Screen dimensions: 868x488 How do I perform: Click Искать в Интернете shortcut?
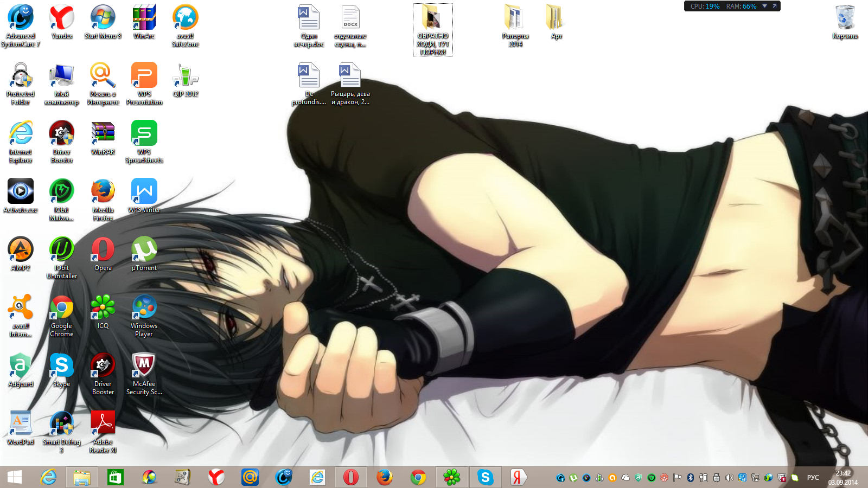tap(103, 84)
